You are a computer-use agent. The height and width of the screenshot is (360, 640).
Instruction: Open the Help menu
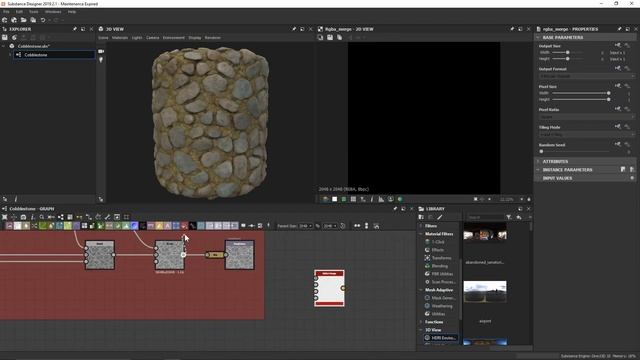click(x=72, y=12)
